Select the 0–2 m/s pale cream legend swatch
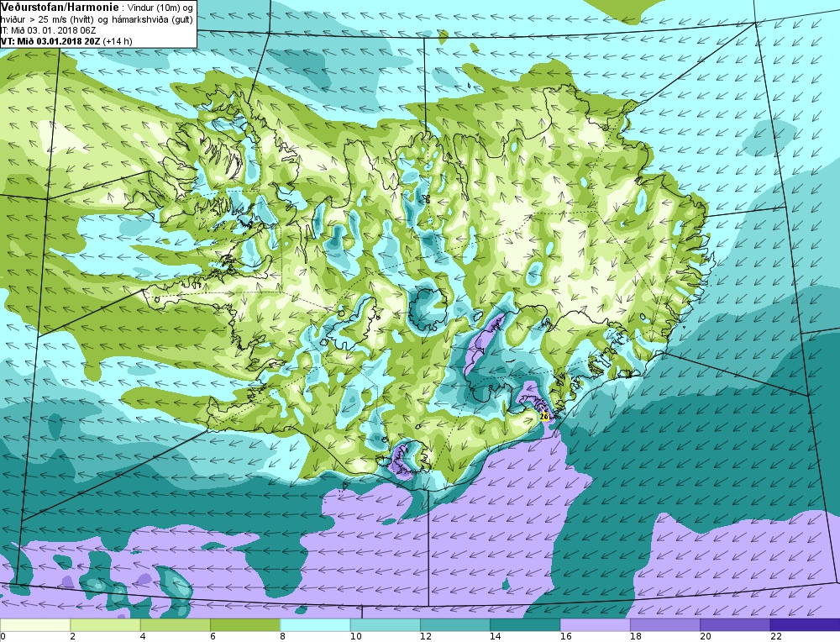The height and width of the screenshot is (642, 840). [x=35, y=625]
